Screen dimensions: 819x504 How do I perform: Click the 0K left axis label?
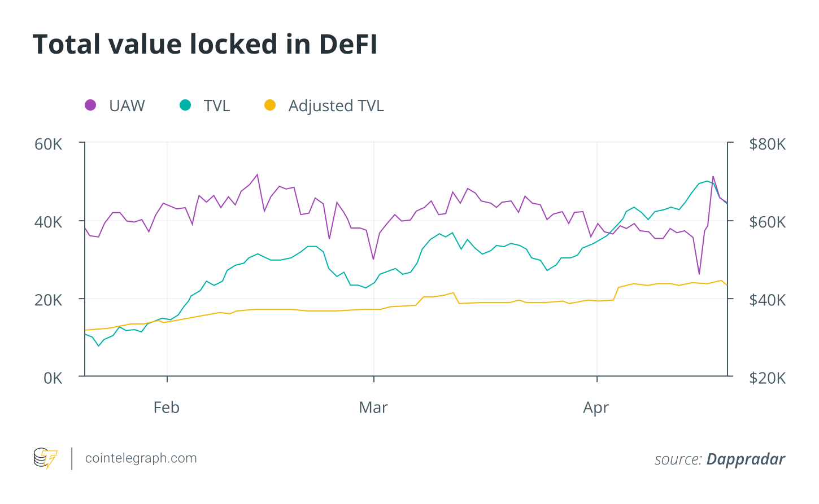(x=53, y=378)
